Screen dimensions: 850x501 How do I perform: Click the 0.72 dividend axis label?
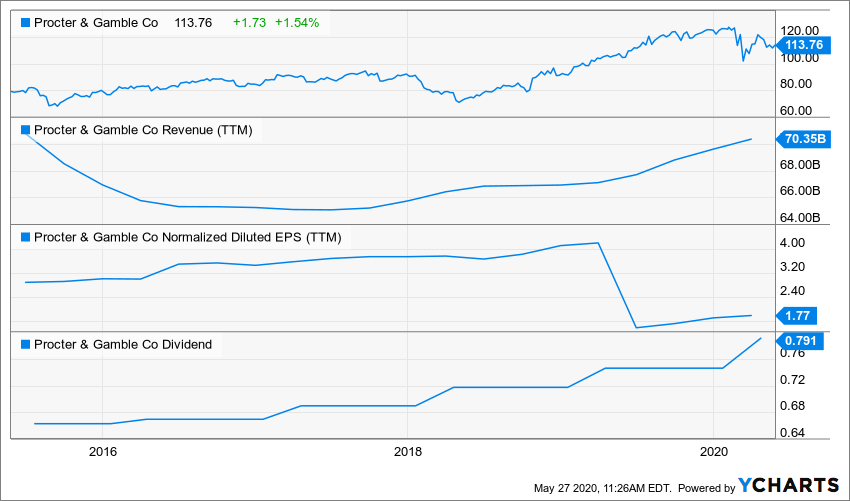tap(794, 380)
